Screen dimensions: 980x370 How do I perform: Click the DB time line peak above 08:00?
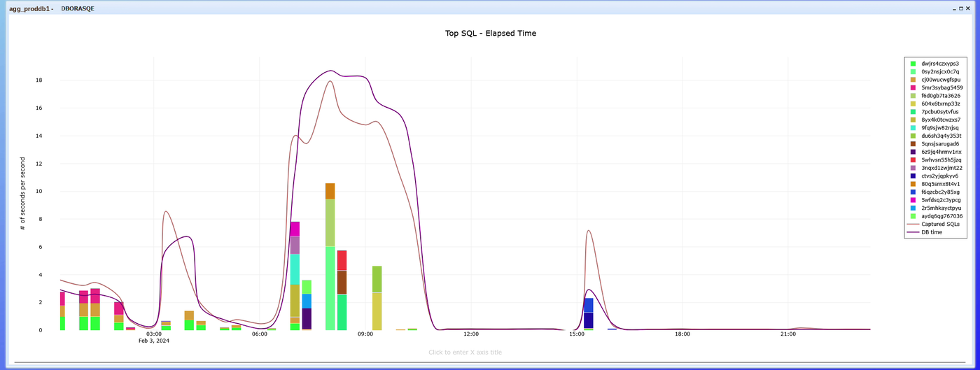pos(331,71)
